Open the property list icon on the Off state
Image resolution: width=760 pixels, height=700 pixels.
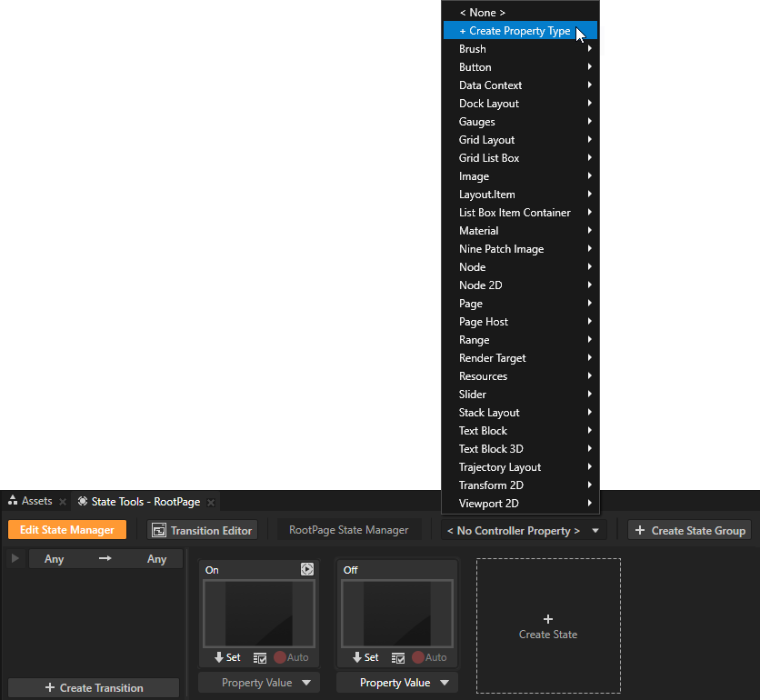(x=397, y=657)
